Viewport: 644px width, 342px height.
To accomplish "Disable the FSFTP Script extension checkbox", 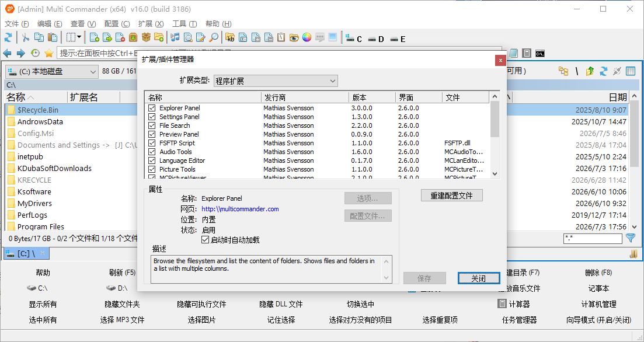I will (x=152, y=143).
